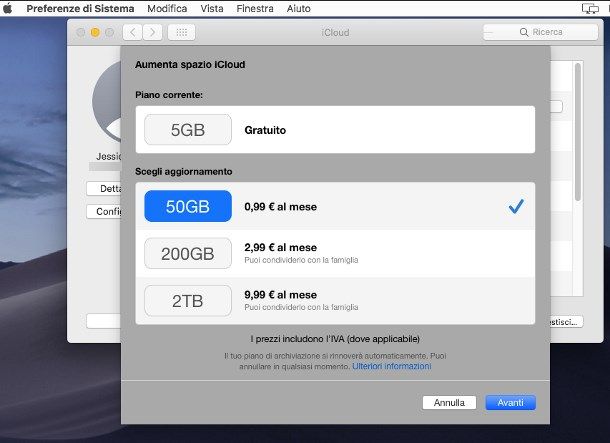Minimize the iCloud window with yellow button
Image resolution: width=610 pixels, height=443 pixels.
point(95,32)
